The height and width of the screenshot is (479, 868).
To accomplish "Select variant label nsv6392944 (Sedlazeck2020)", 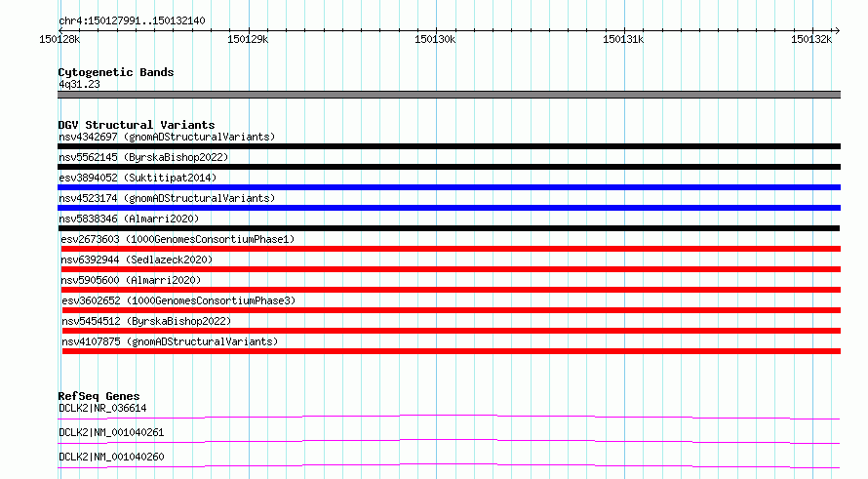I will 137,259.
